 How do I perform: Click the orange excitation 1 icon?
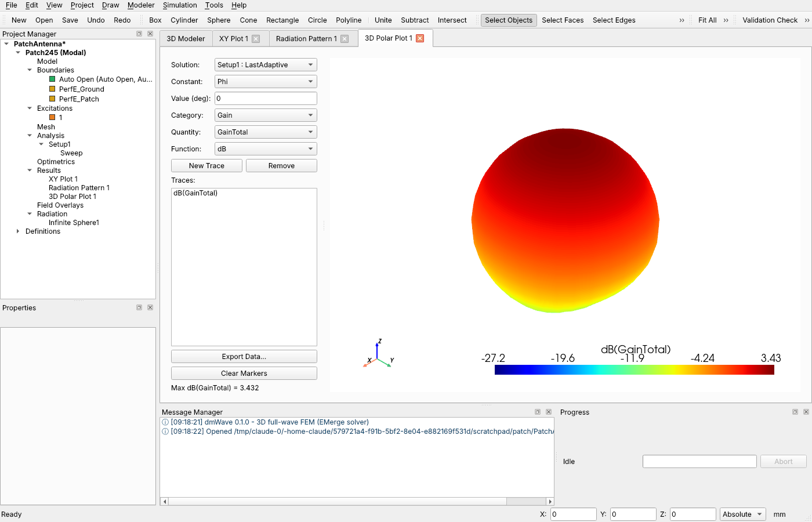pos(52,117)
